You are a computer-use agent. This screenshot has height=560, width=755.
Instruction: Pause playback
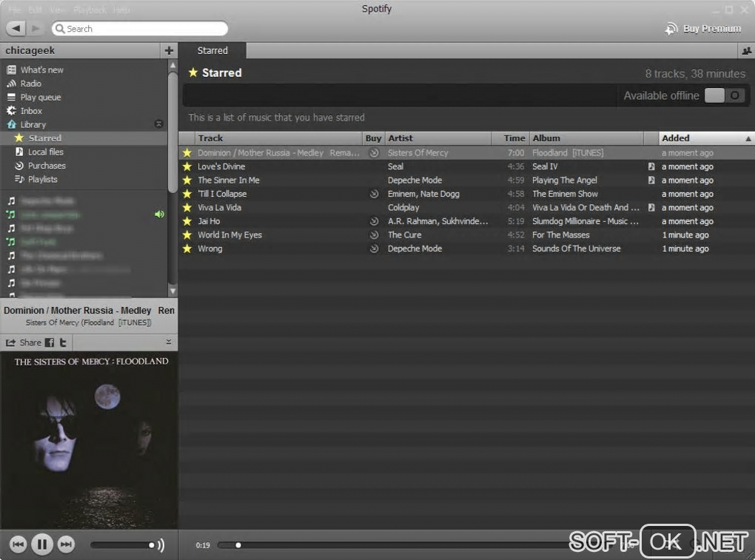click(x=42, y=544)
